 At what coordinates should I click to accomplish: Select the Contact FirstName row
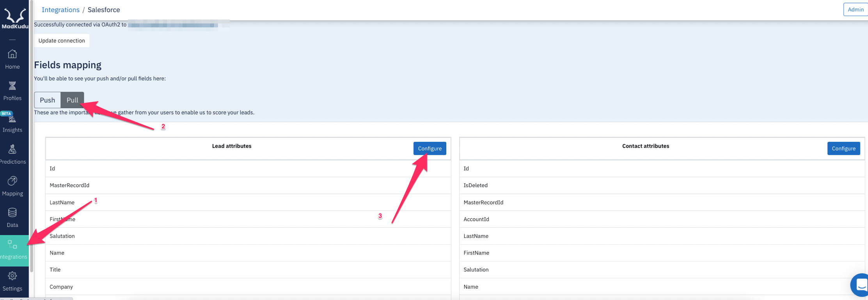662,253
